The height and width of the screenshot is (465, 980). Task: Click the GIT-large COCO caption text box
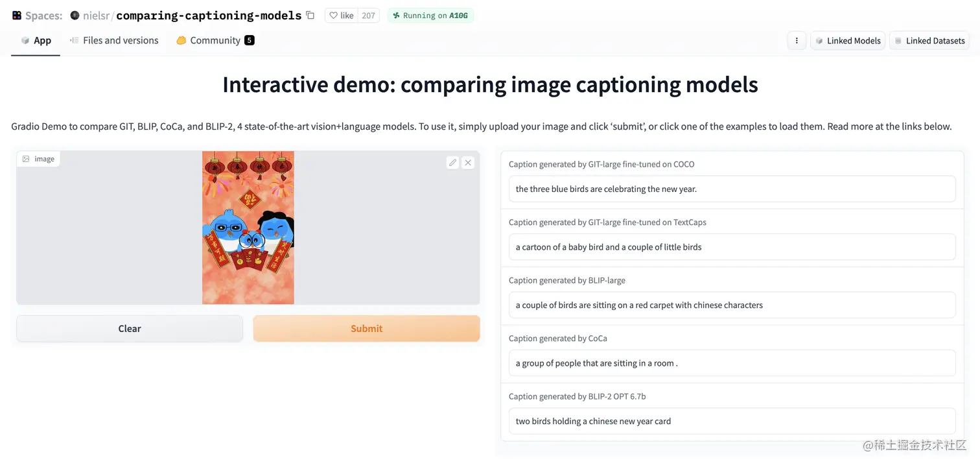732,189
